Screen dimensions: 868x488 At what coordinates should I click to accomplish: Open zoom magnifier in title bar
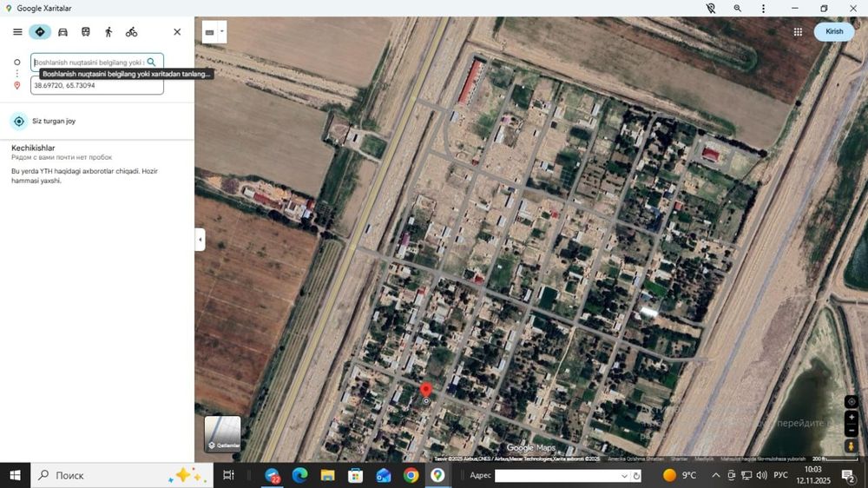737,9
